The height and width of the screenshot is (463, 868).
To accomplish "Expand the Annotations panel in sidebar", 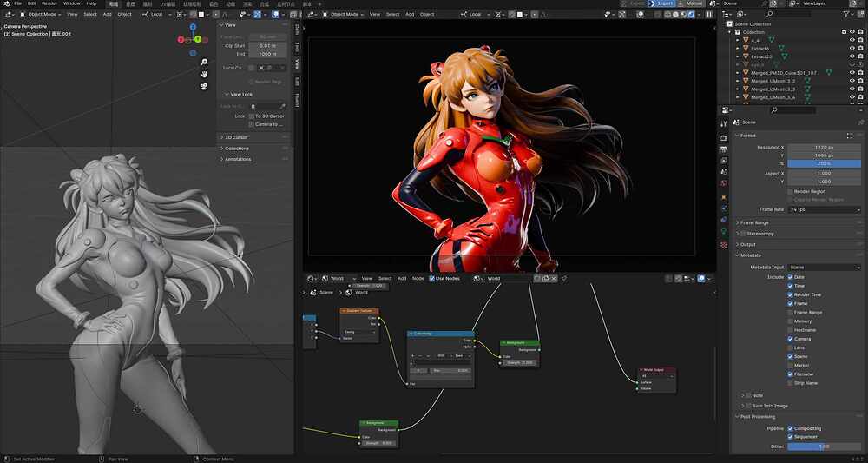I will 237,160.
